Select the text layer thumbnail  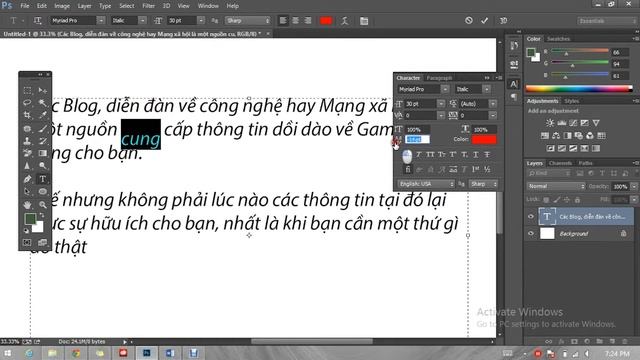point(547,217)
